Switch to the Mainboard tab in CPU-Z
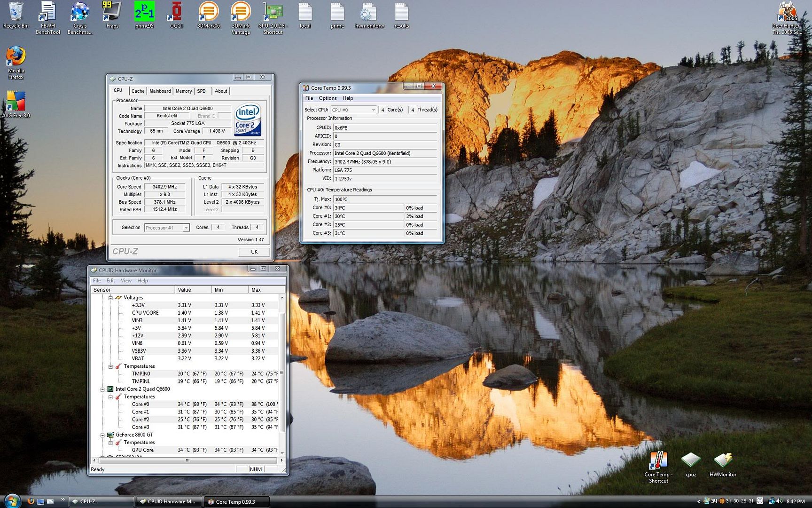The width and height of the screenshot is (812, 508). [x=160, y=91]
